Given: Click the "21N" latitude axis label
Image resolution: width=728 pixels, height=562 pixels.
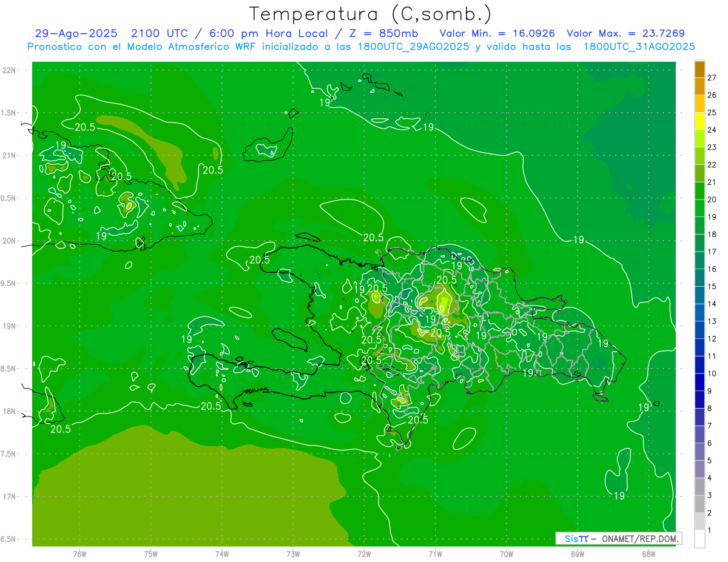Looking at the screenshot, I should coord(8,155).
